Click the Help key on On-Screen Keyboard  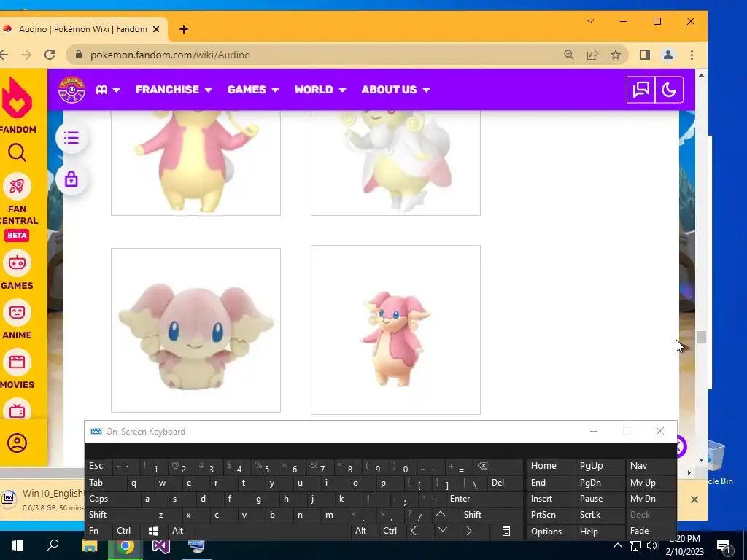pos(600,531)
